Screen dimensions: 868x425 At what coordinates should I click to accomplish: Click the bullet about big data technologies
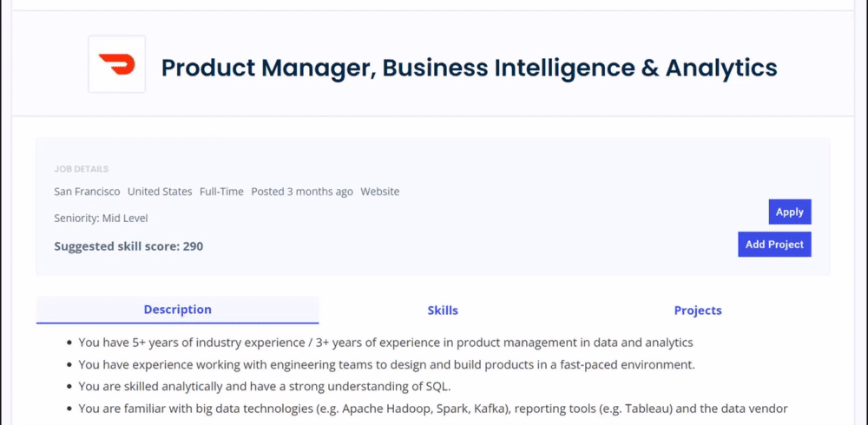pyautogui.click(x=433, y=409)
